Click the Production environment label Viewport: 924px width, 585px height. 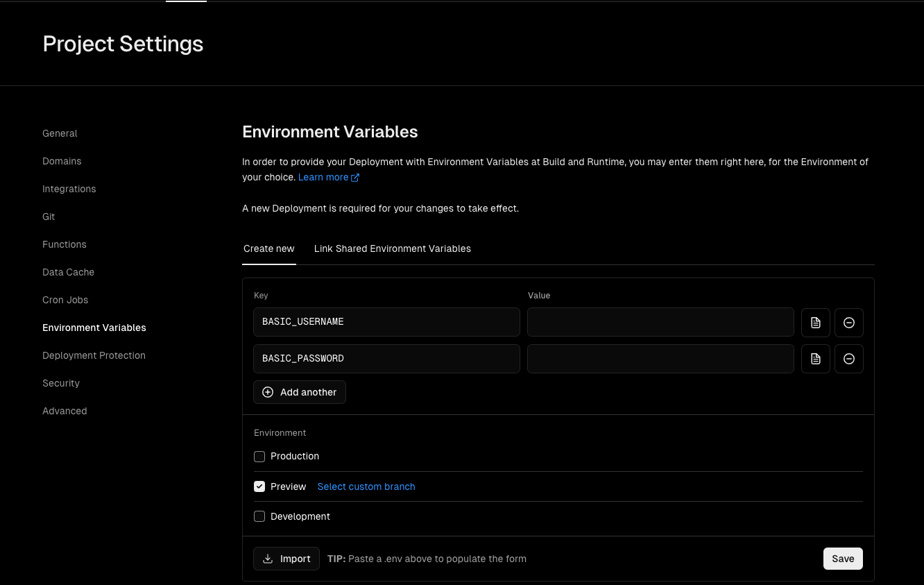click(295, 456)
